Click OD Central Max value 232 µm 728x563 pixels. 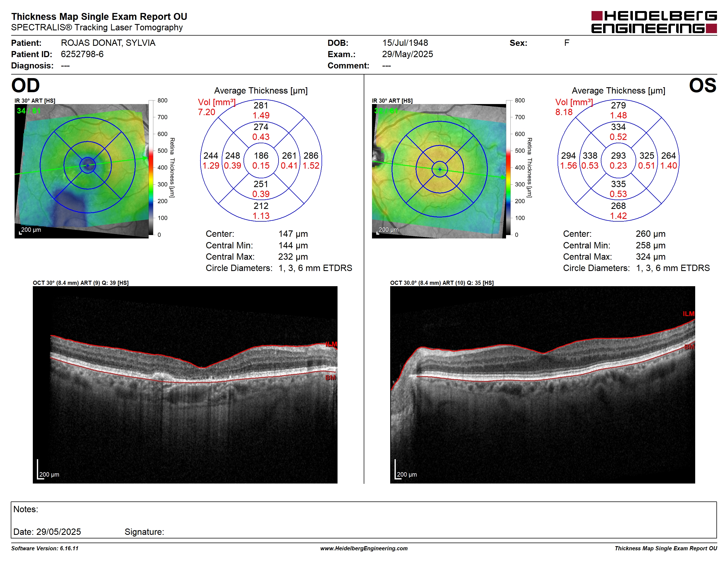click(x=293, y=257)
